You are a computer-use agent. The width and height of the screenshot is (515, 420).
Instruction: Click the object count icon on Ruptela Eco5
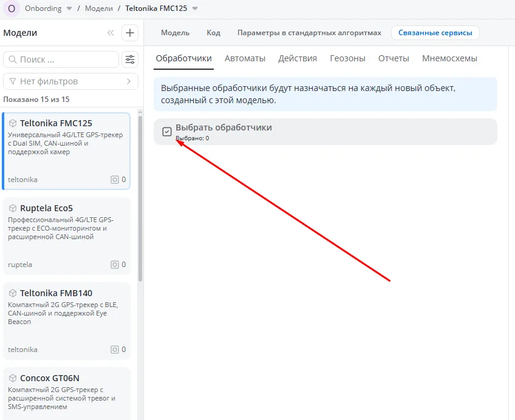pyautogui.click(x=115, y=265)
